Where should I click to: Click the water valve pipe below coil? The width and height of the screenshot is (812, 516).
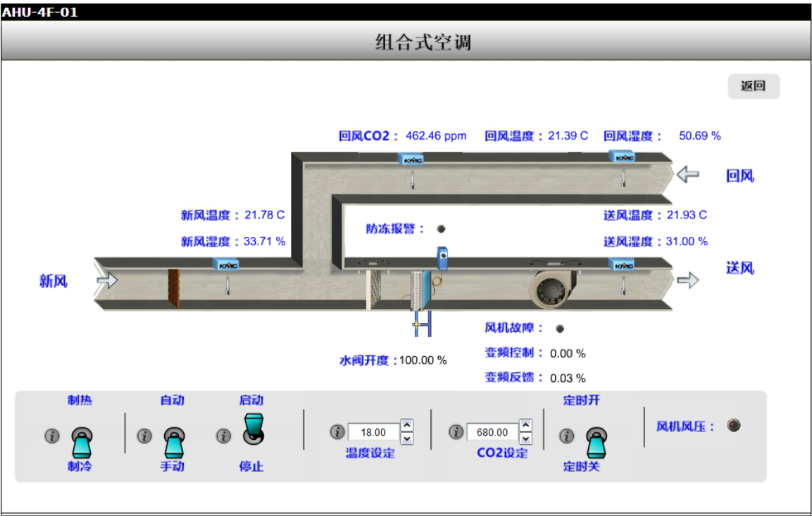point(422,324)
